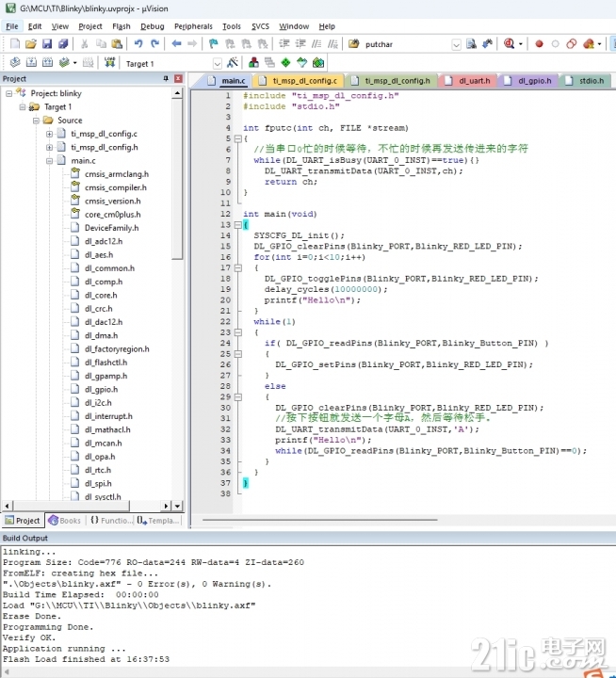Collapse the Source folder group
The width and height of the screenshot is (616, 678).
coord(36,121)
